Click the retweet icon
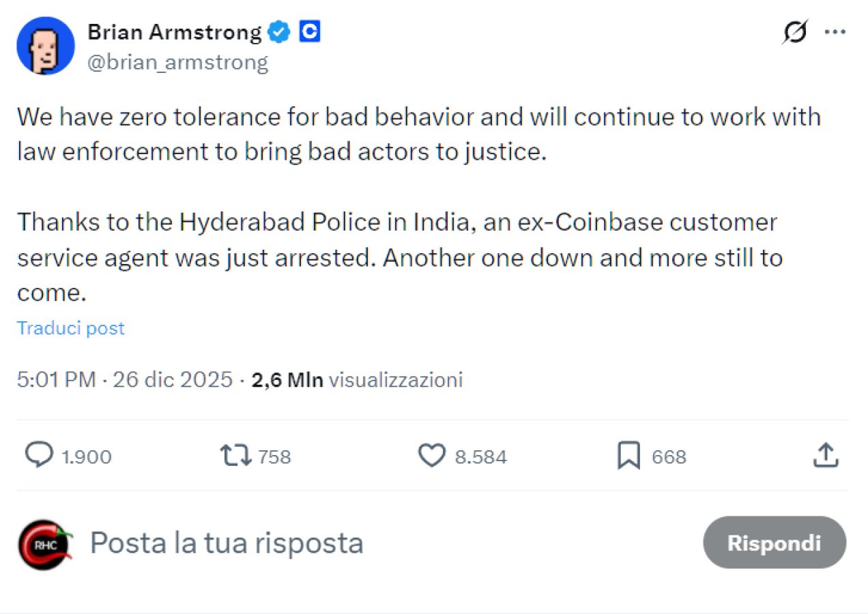Viewport: 868px width, 614px height. (235, 456)
